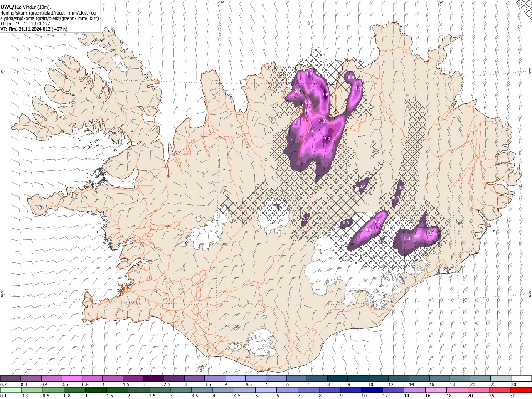The image size is (532, 399).
Task: Click the darkest green swatch starting at 1
Action: [96, 390]
